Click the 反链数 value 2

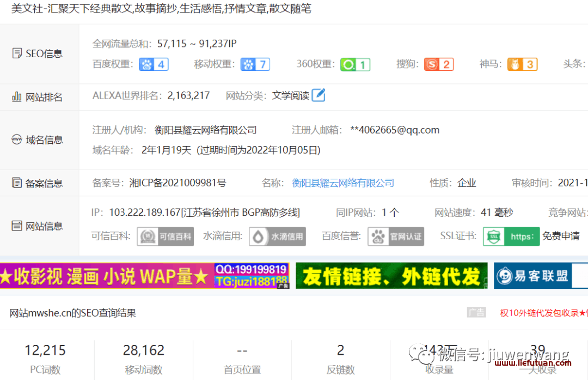[340, 350]
